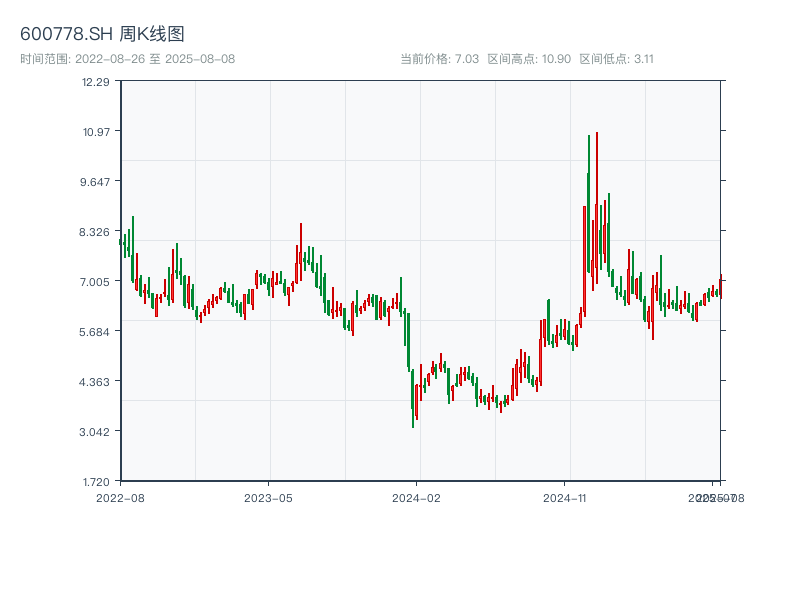Click the 12.29 y-axis price label

click(x=96, y=82)
